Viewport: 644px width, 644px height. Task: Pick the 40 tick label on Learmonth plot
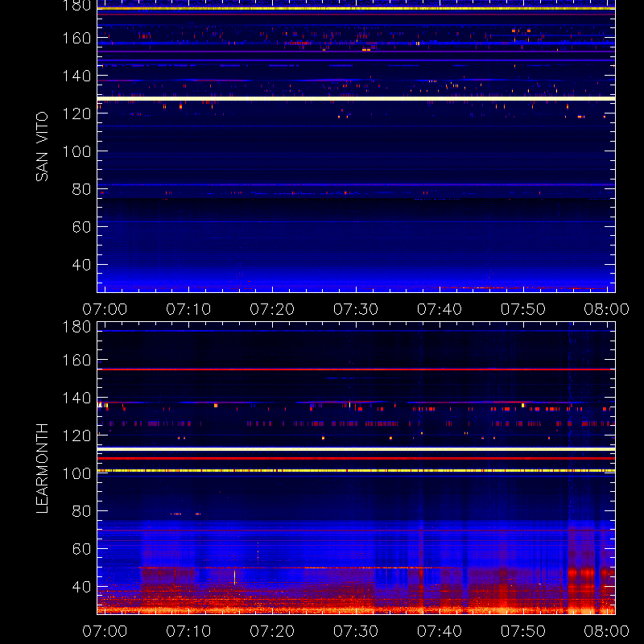pyautogui.click(x=81, y=587)
